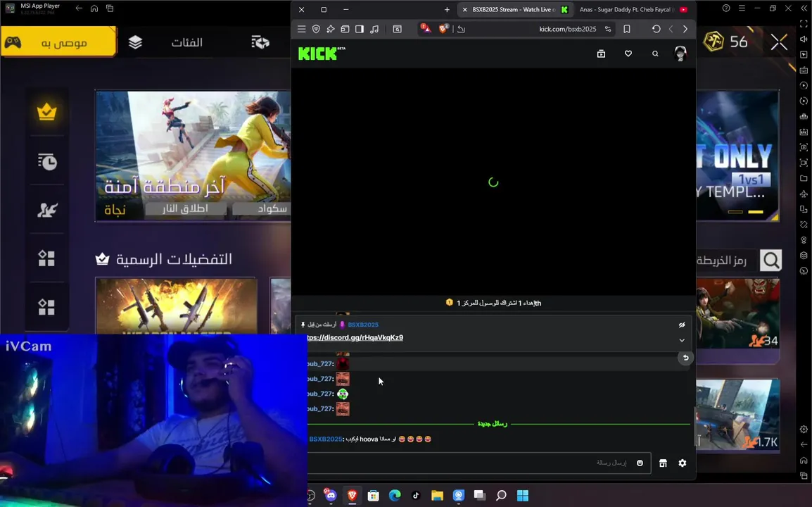Click the new messages divider label
The image size is (812, 507).
tap(493, 423)
